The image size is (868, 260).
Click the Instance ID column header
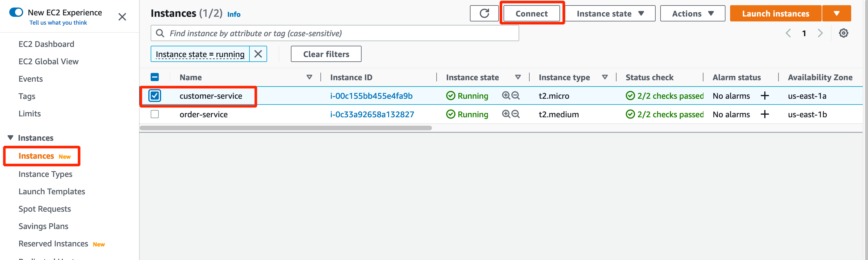coord(351,77)
